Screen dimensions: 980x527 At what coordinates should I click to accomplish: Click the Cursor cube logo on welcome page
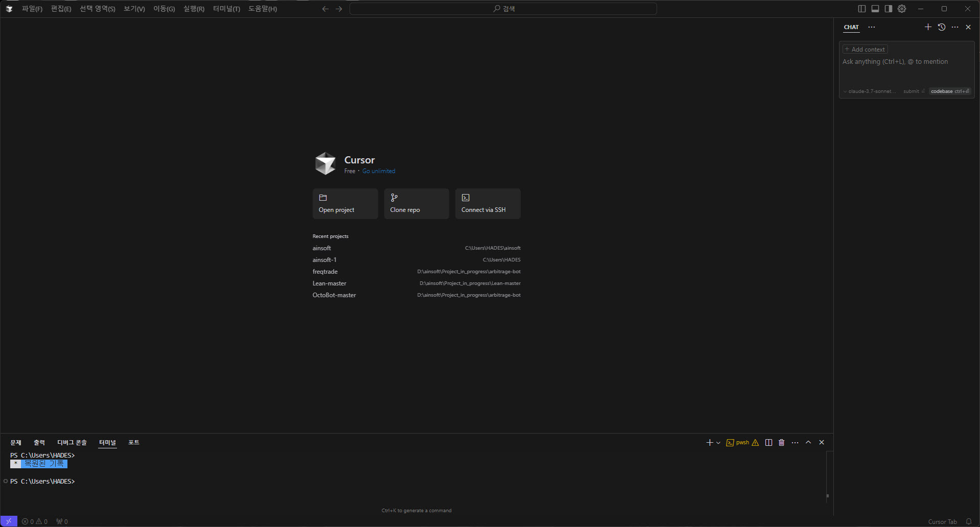(x=325, y=163)
